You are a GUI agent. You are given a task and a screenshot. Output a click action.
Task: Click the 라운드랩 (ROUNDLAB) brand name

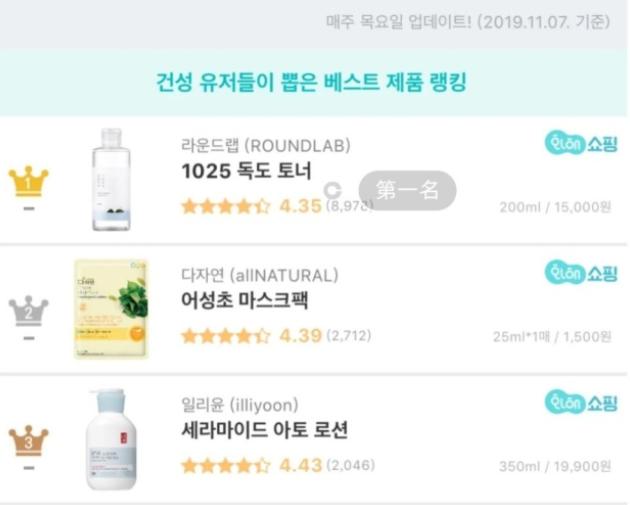(x=265, y=145)
